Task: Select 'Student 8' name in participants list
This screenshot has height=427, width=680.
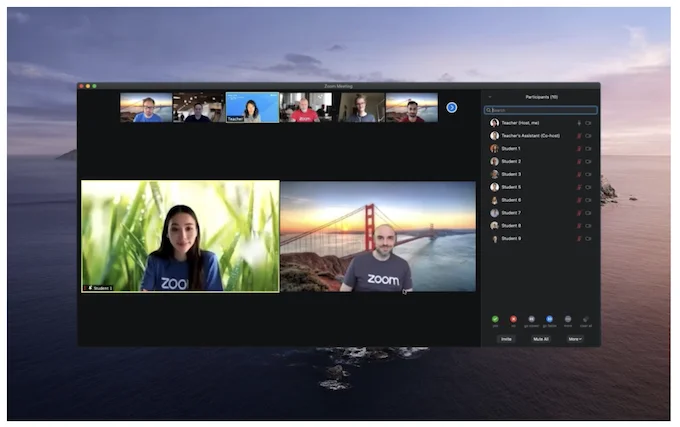Action: coord(511,226)
